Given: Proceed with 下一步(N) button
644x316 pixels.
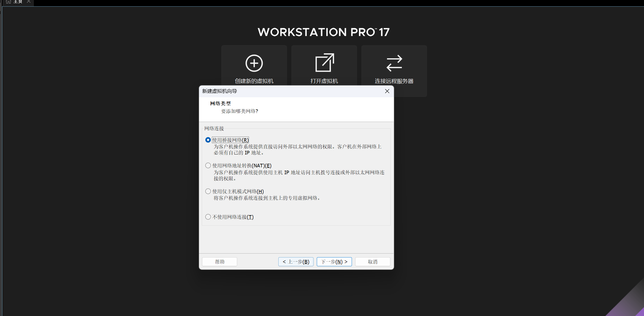Looking at the screenshot, I should click(x=334, y=262).
